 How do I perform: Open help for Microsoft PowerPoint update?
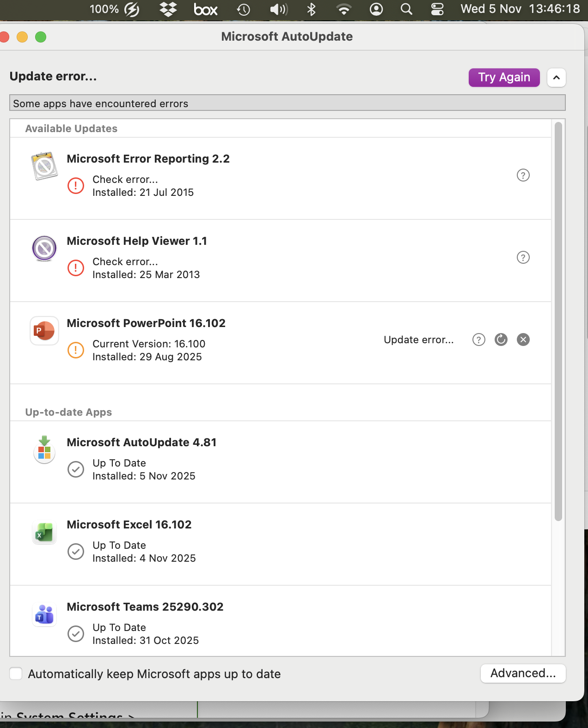479,340
